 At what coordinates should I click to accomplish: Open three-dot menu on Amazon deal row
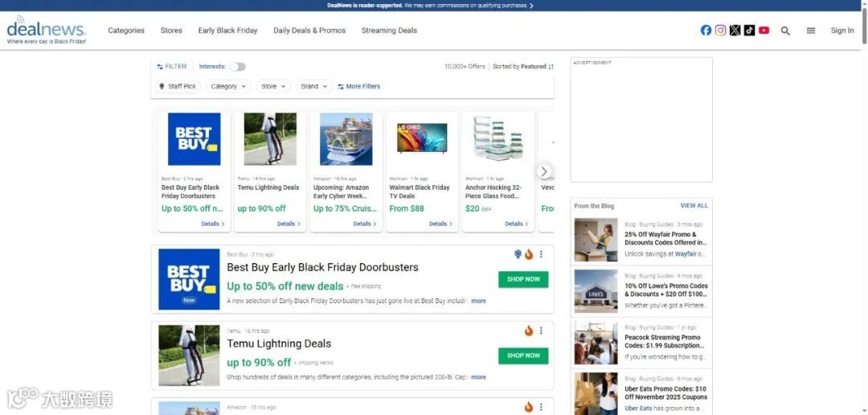pyautogui.click(x=541, y=407)
